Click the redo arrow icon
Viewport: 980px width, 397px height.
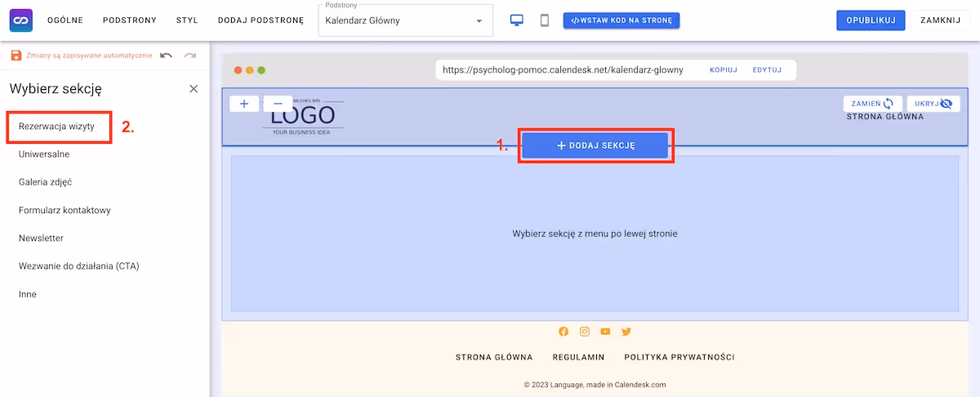click(190, 56)
